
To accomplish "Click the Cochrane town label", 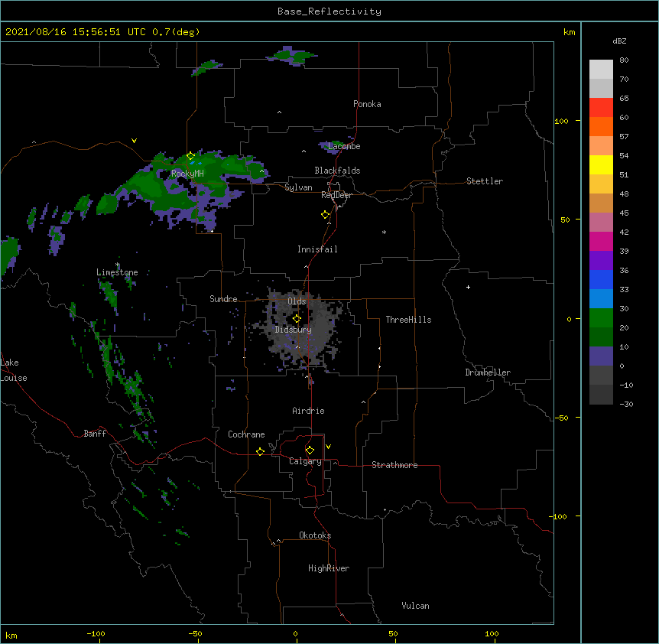I will [246, 434].
